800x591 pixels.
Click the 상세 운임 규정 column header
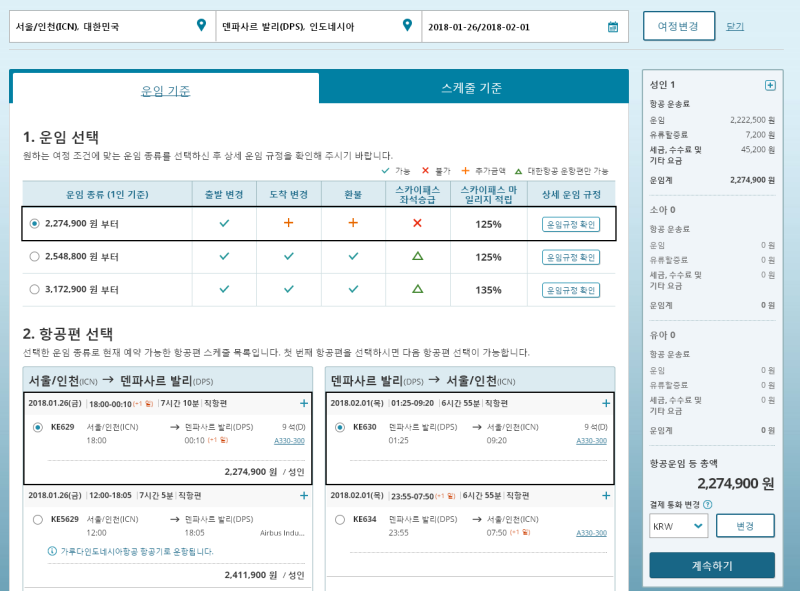pos(571,194)
